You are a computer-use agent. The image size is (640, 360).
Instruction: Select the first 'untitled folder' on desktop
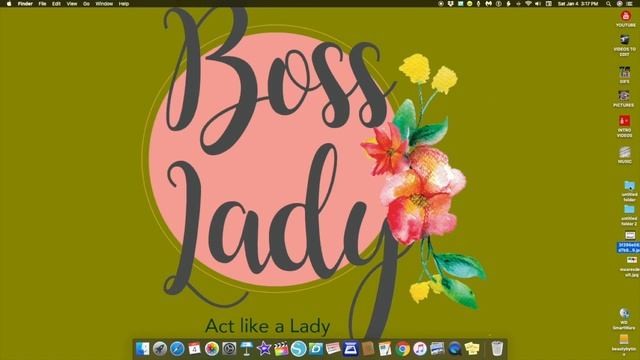[x=629, y=191]
